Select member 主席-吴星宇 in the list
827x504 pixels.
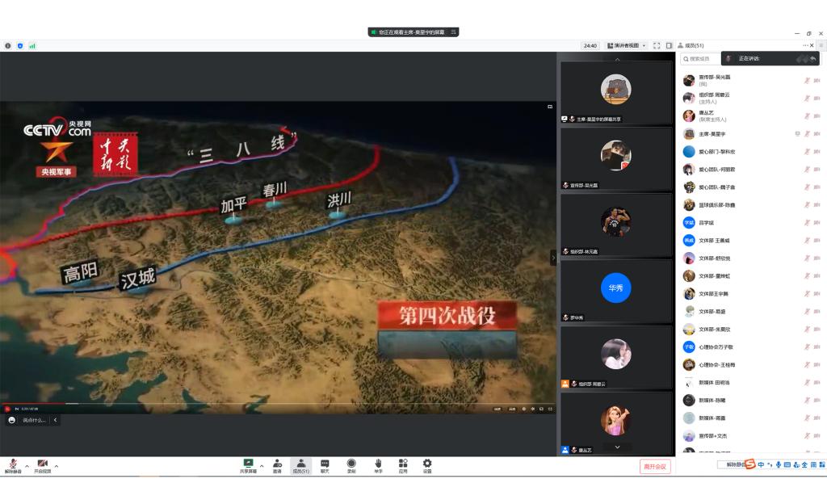[x=712, y=134]
